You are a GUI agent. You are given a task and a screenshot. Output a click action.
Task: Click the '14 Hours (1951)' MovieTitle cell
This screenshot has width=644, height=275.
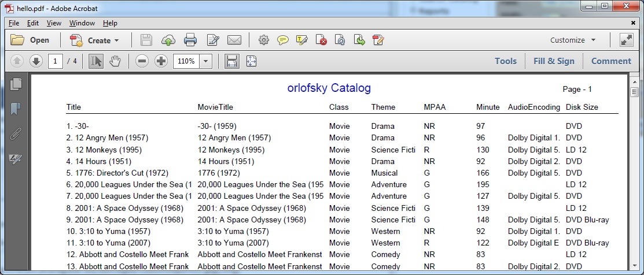[x=226, y=161]
